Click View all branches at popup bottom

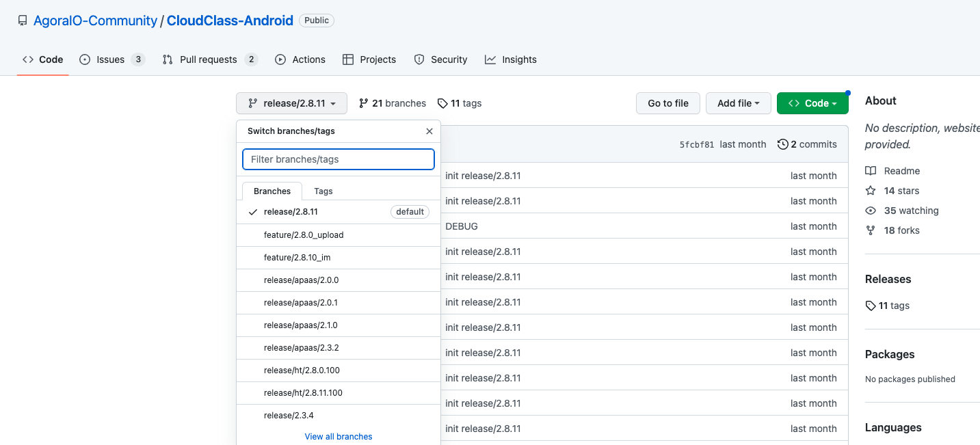[339, 436]
